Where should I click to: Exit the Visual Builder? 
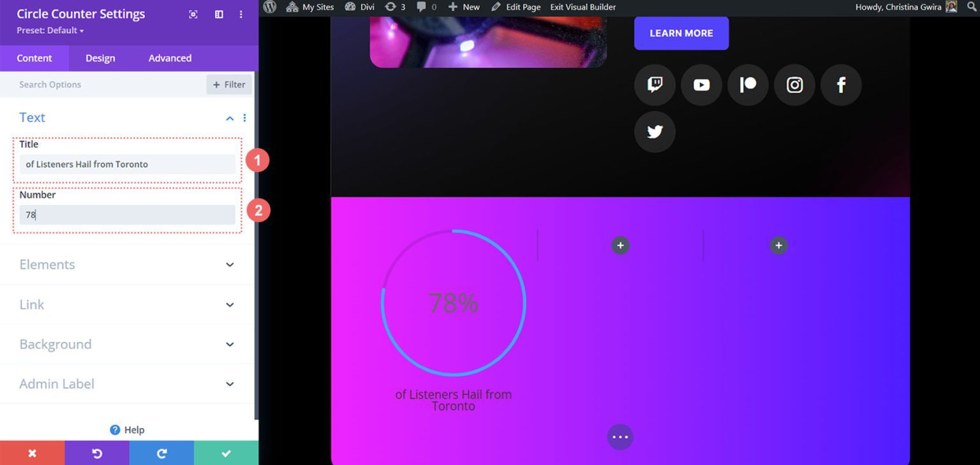582,7
